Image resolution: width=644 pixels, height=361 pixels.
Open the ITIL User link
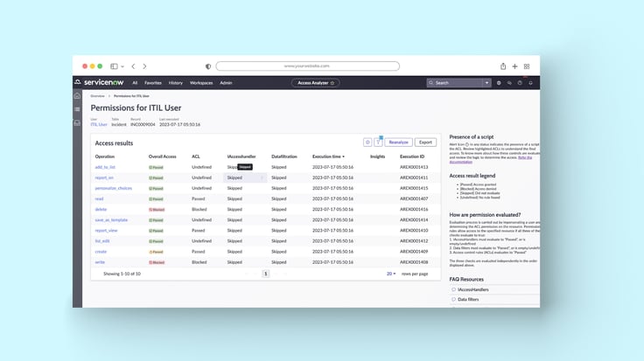click(99, 124)
